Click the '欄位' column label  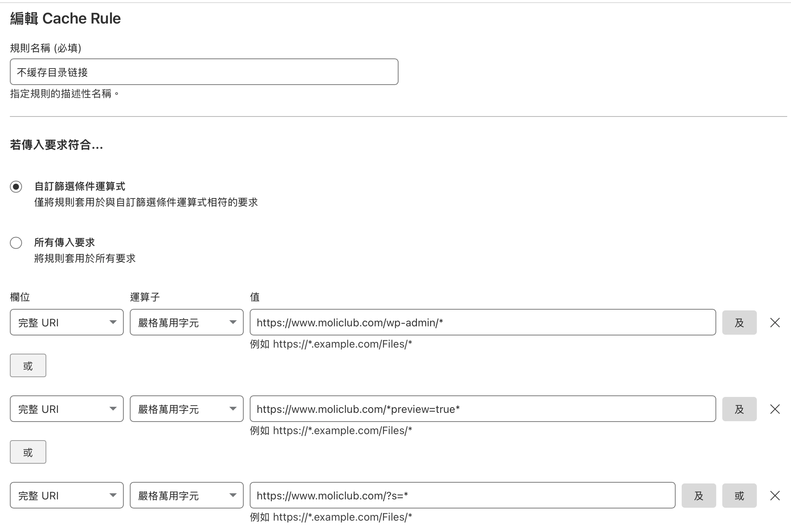(20, 297)
